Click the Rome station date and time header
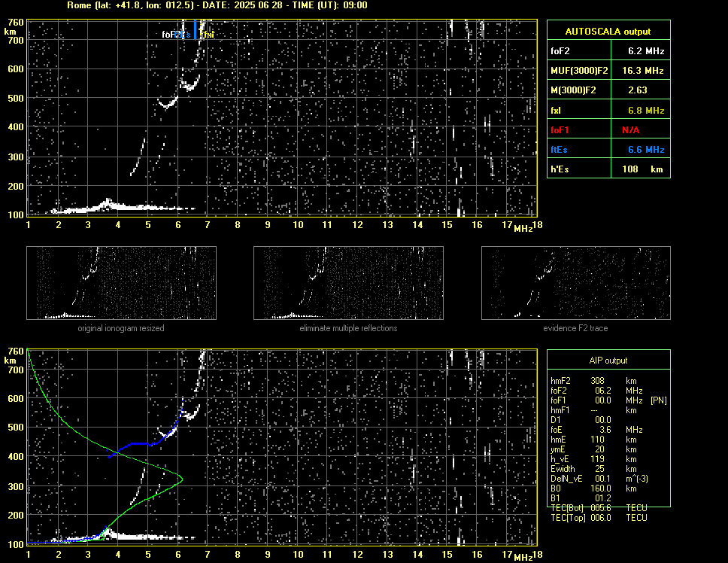The height and width of the screenshot is (563, 728). [x=217, y=5]
